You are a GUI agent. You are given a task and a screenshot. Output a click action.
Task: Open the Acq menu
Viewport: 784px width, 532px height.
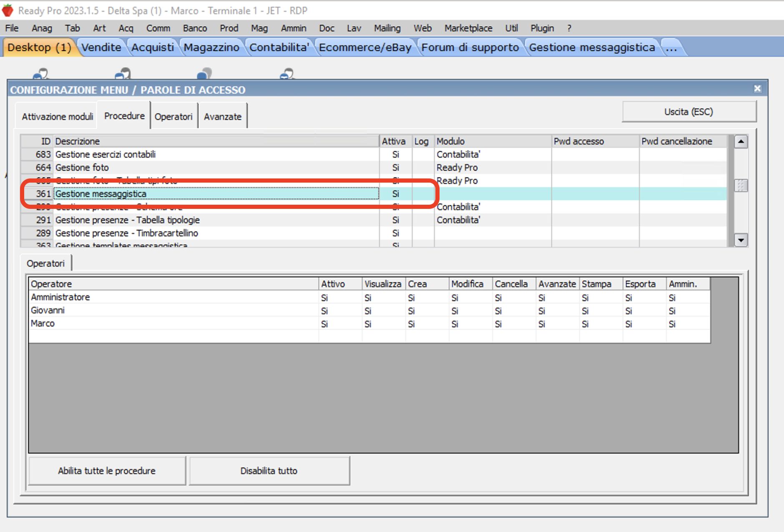pos(126,28)
